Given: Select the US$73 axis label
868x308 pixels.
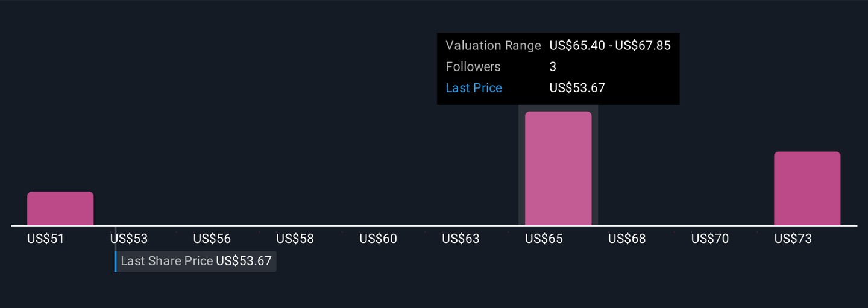Looking at the screenshot, I should click(793, 239).
